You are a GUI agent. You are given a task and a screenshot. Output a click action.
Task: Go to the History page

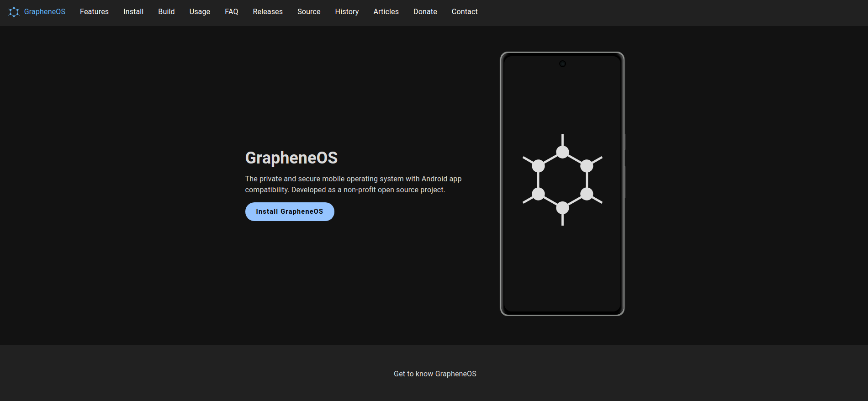point(347,12)
